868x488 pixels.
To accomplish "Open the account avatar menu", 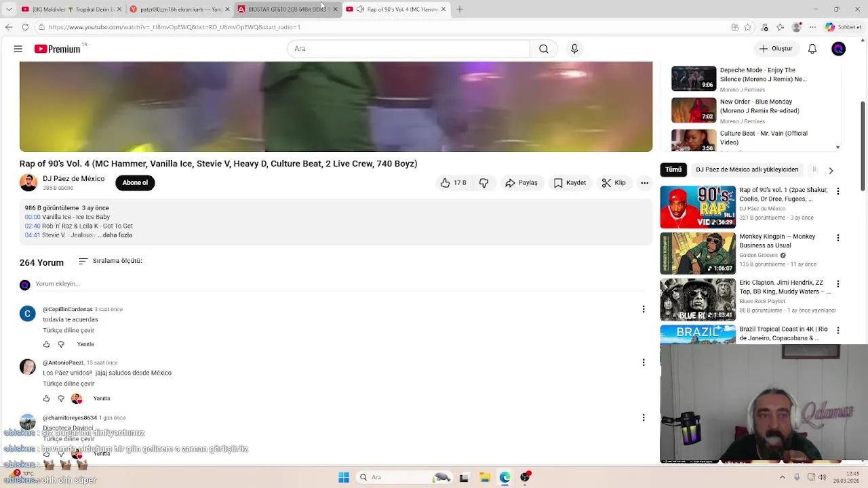I will point(839,49).
